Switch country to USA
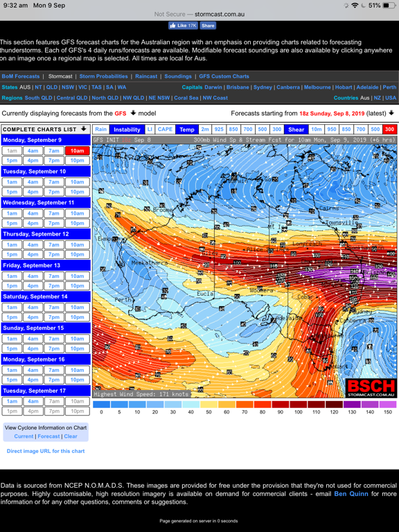 coord(391,98)
